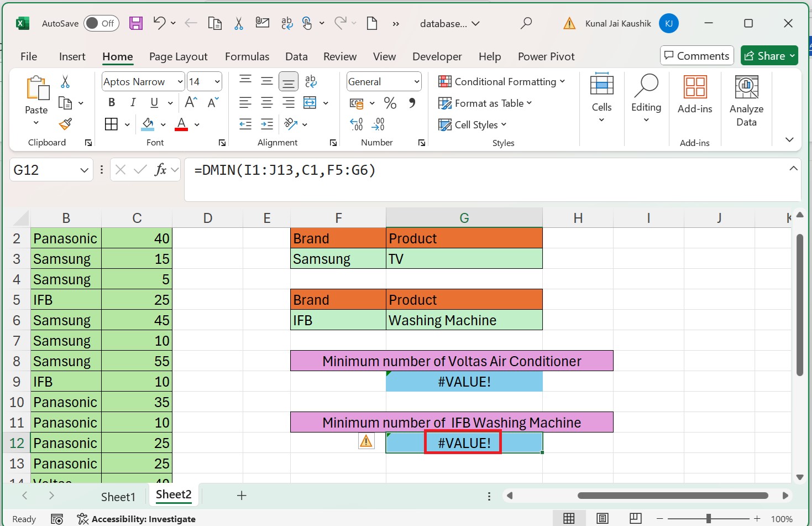The image size is (812, 526).
Task: Apply italic formatting with the I icon
Action: click(x=133, y=102)
